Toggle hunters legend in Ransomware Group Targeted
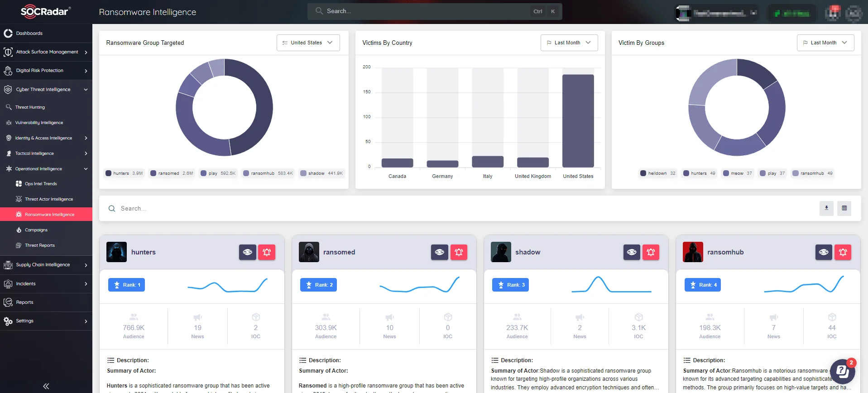The height and width of the screenshot is (393, 868). tap(125, 173)
